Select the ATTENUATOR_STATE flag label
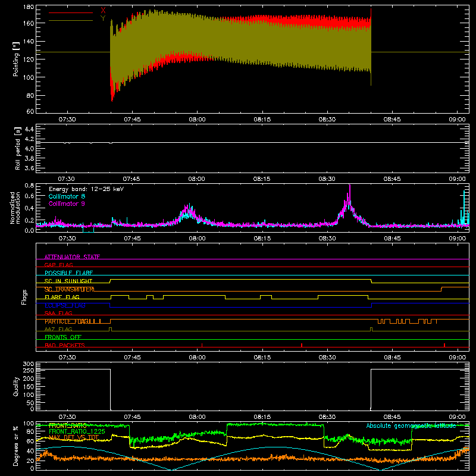 [72, 257]
